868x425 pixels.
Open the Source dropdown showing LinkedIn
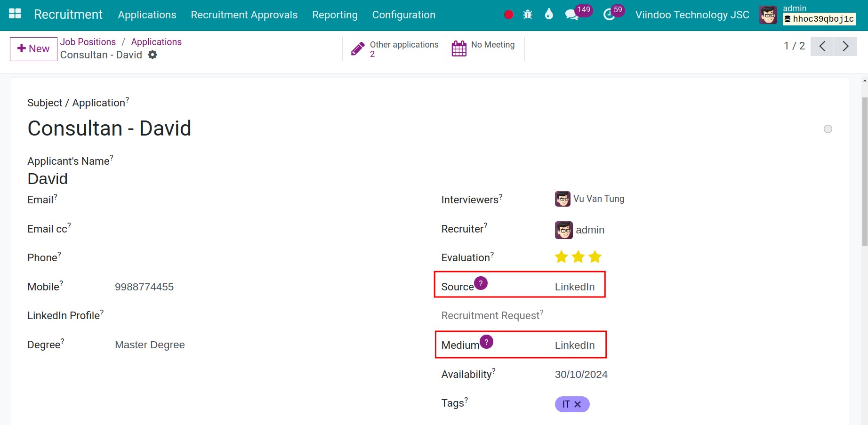pos(575,287)
